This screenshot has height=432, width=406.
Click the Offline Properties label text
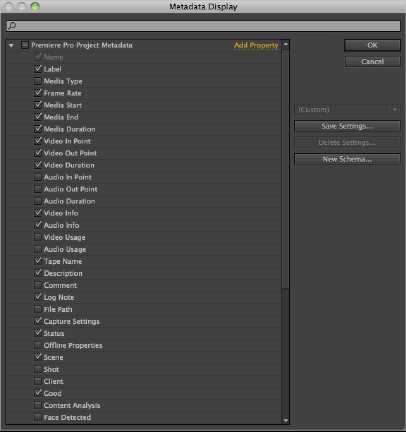[x=73, y=345]
